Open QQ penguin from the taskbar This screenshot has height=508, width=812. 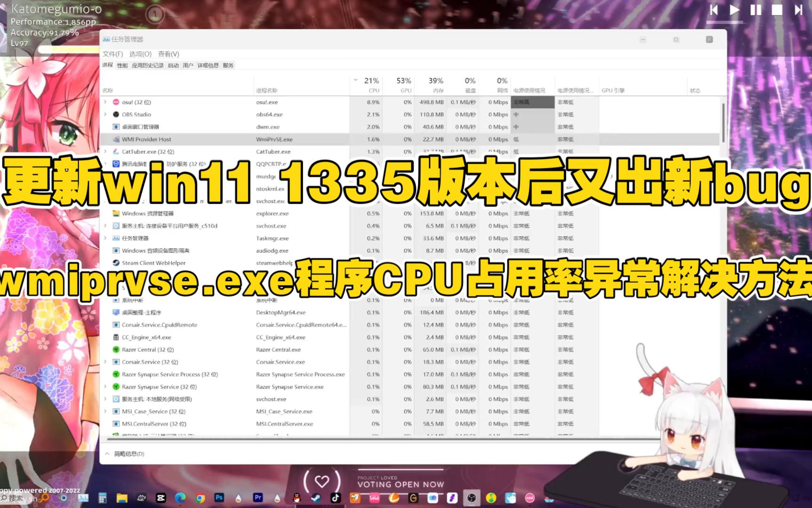coord(297,498)
